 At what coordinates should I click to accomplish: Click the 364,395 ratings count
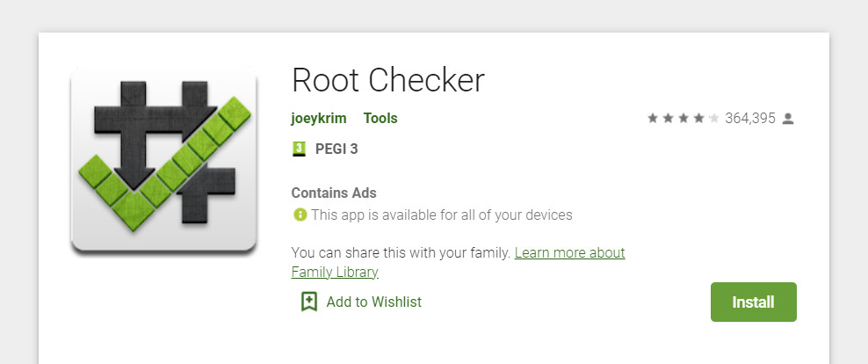pos(750,118)
